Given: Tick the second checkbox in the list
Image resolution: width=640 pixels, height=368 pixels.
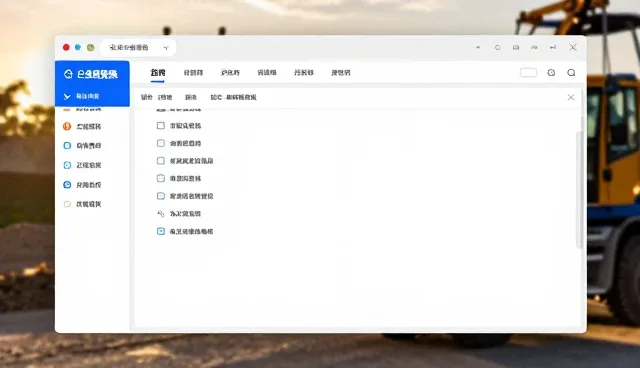Looking at the screenshot, I should (x=161, y=143).
